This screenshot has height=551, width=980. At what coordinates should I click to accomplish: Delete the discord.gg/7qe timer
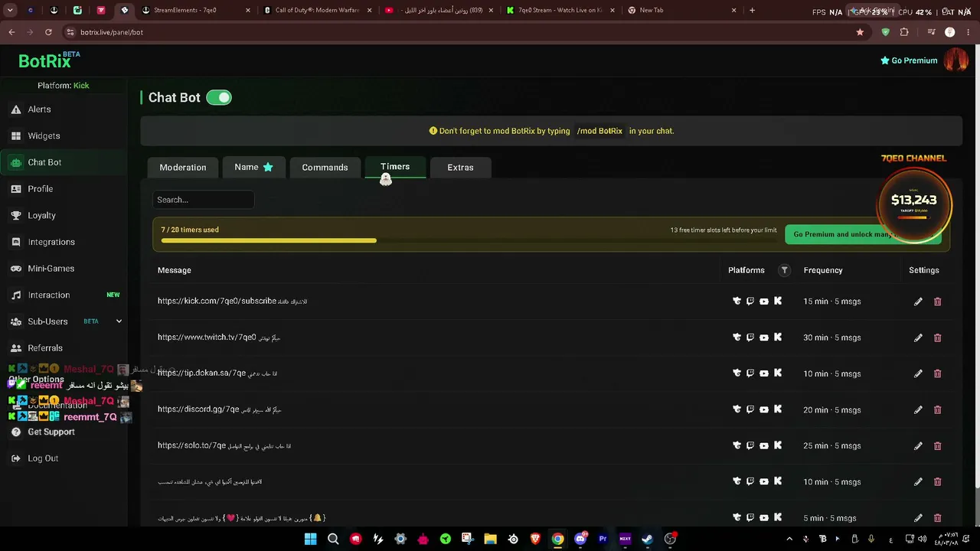click(x=937, y=409)
